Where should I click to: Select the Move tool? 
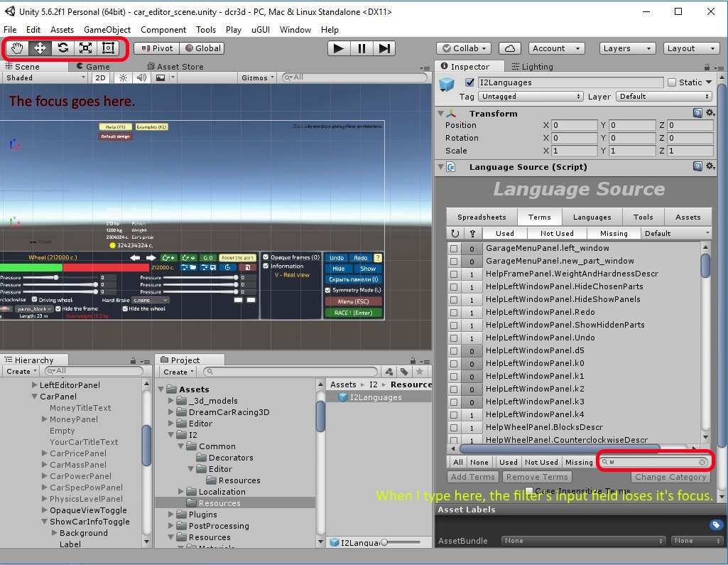pyautogui.click(x=40, y=48)
